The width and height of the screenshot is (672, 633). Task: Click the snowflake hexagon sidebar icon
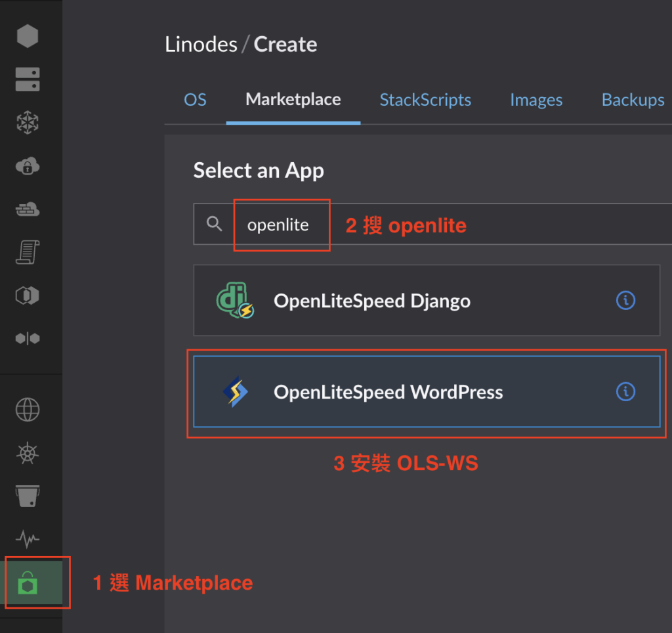pyautogui.click(x=28, y=123)
